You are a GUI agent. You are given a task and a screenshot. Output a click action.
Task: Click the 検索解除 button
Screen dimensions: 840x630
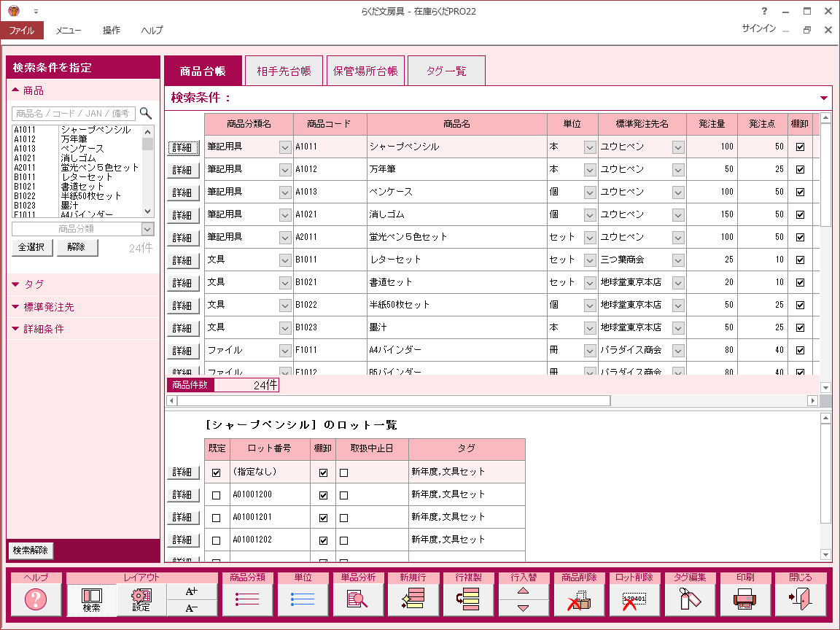31,551
